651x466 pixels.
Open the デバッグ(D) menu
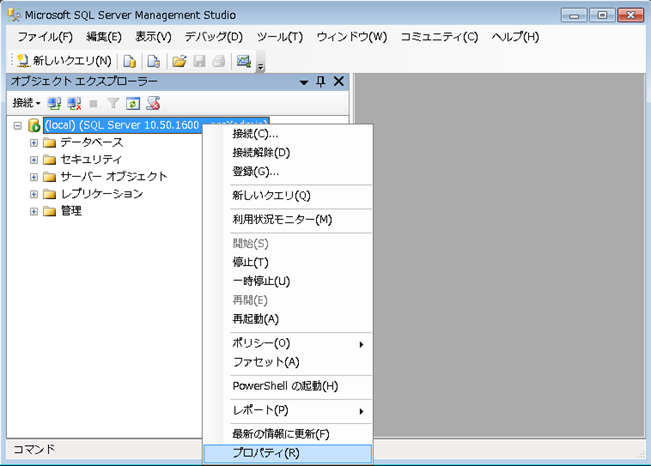coord(213,37)
